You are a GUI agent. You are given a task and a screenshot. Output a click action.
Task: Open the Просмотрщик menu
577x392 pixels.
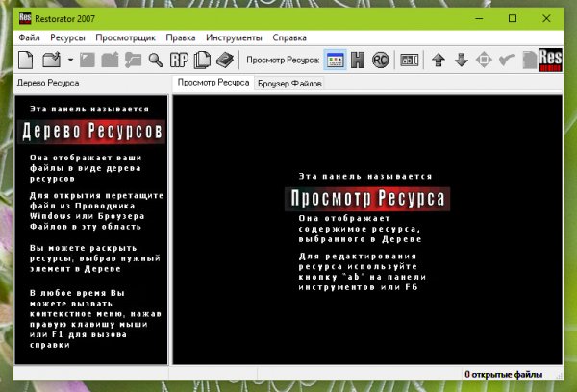(125, 37)
